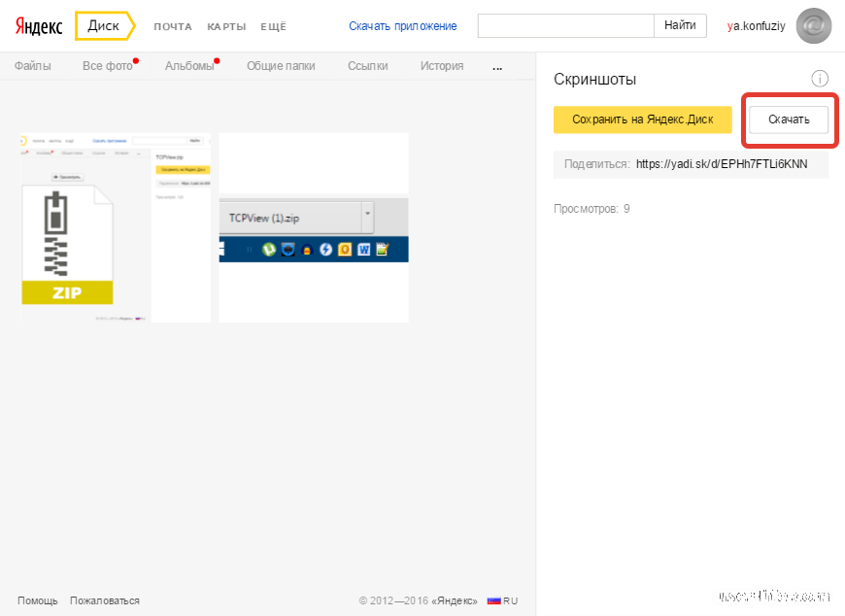
Task: Switch to the Файлы tab
Action: tap(33, 66)
